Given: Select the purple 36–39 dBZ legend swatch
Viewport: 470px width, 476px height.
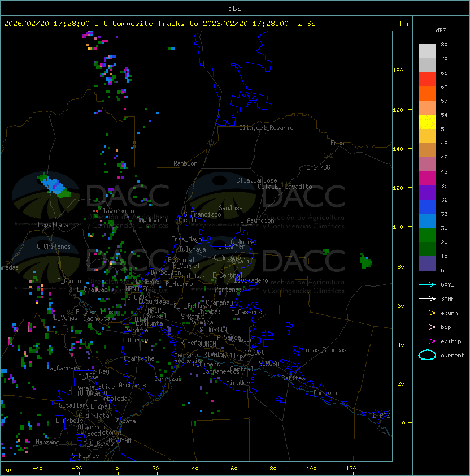Looking at the screenshot, I should click(427, 192).
